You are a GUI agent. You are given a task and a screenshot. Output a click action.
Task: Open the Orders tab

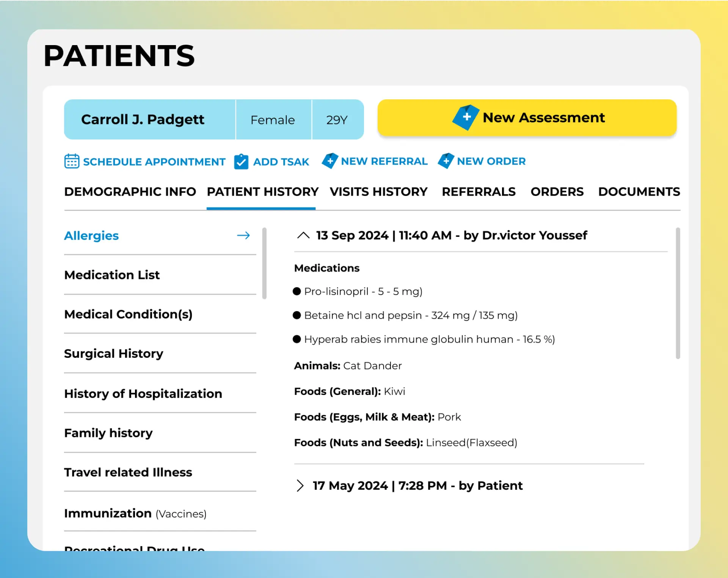pyautogui.click(x=557, y=192)
